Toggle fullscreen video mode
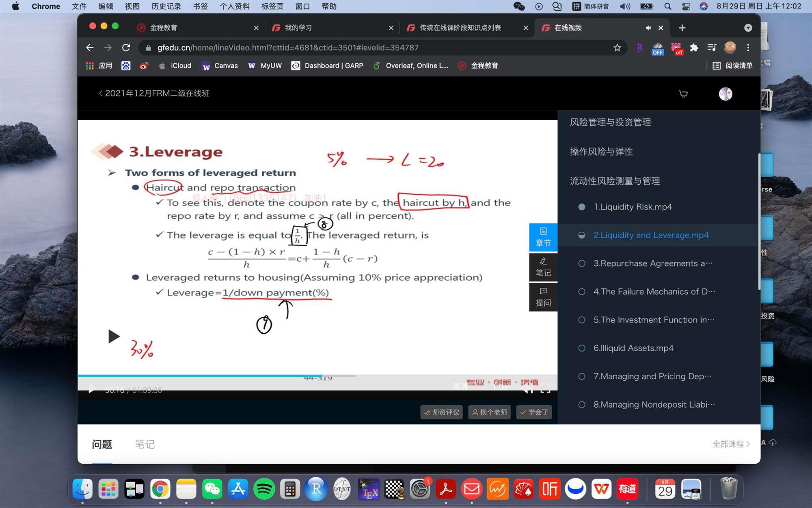This screenshot has height=508, width=812. 545,389
